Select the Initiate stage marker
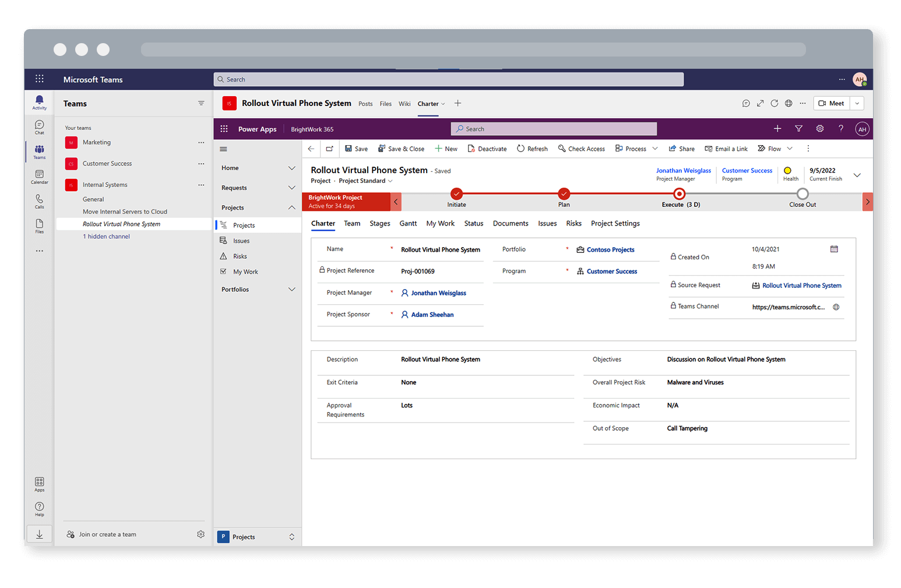901x588 pixels. 456,194
